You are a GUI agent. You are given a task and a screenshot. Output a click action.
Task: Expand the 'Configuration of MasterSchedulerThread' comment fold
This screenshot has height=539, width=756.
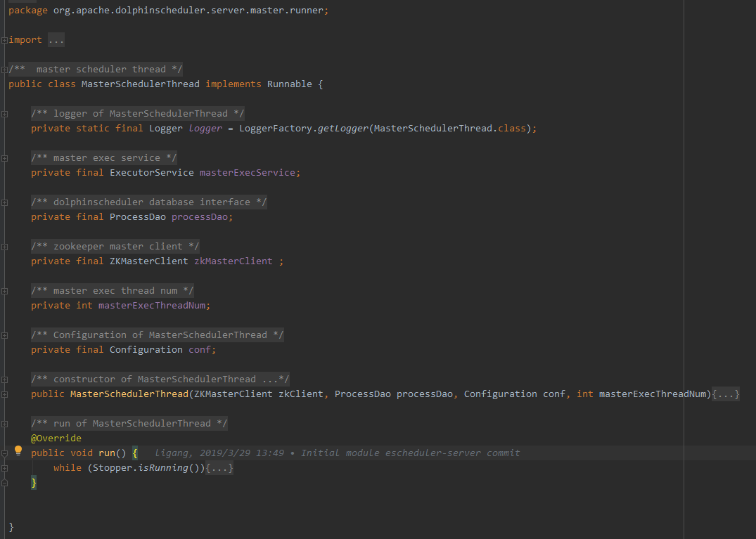(x=4, y=336)
